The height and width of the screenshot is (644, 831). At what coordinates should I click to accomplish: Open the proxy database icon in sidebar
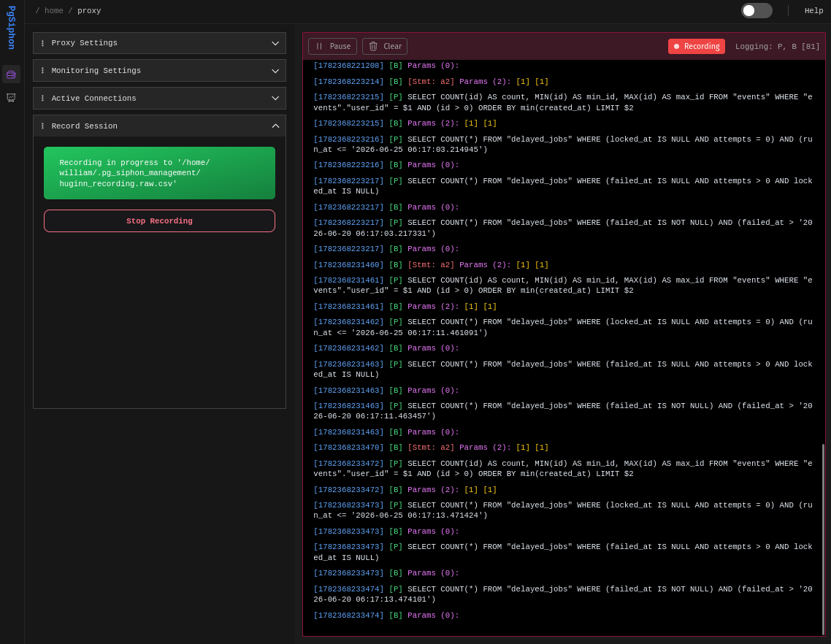pyautogui.click(x=11, y=74)
